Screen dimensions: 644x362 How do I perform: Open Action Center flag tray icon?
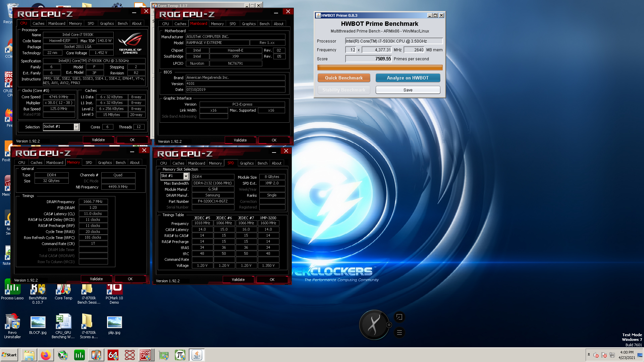coord(604,355)
